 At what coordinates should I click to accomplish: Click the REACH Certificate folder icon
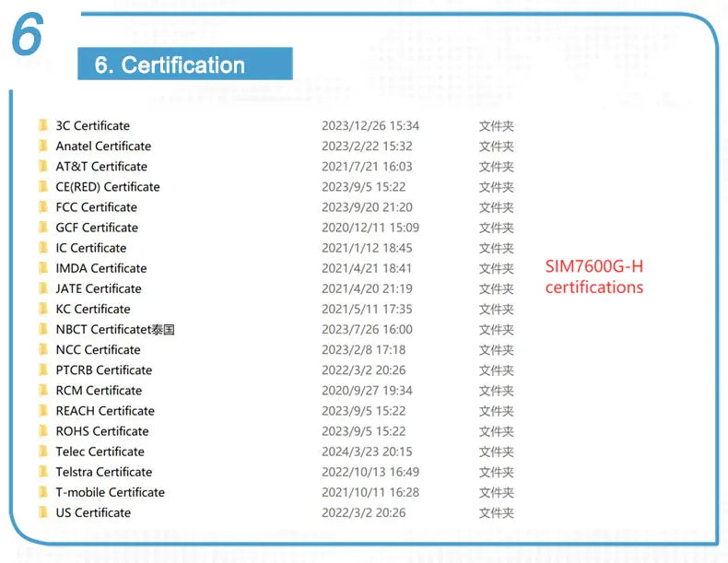[43, 411]
